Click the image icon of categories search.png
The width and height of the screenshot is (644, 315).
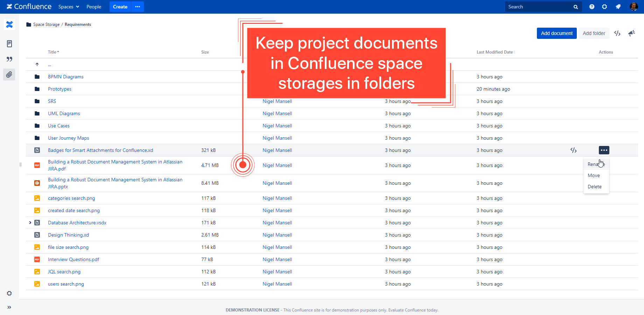coord(37,198)
